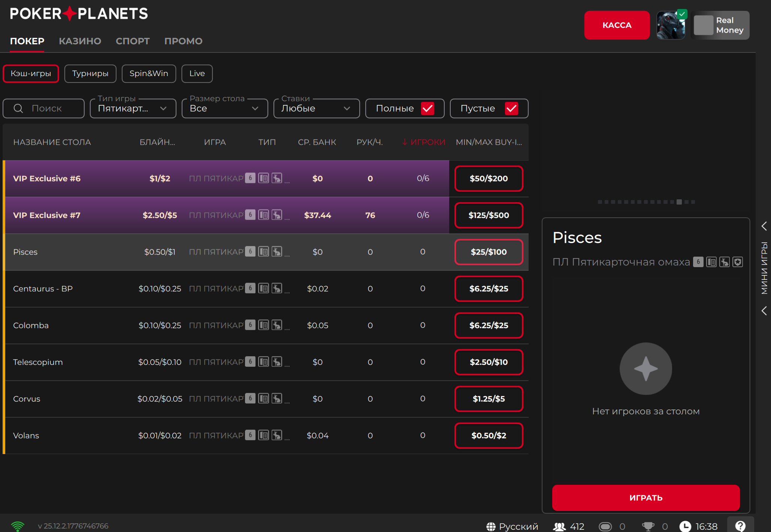Toggle the Пустые (empty tables) checkbox
Image resolution: width=771 pixels, height=532 pixels.
point(511,108)
